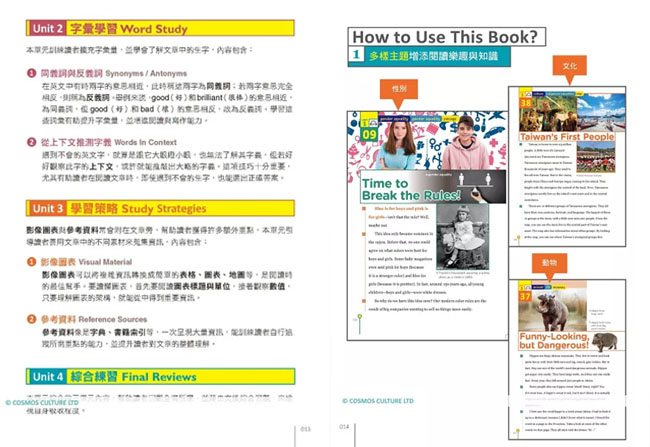Click the yellow 09 lesson number badge
The width and height of the screenshot is (650, 447).
369,134
